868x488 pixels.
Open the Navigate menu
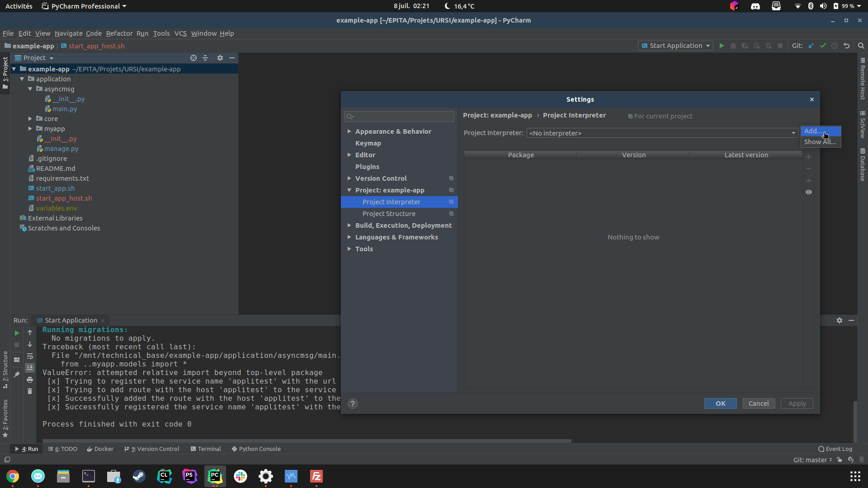pyautogui.click(x=69, y=33)
